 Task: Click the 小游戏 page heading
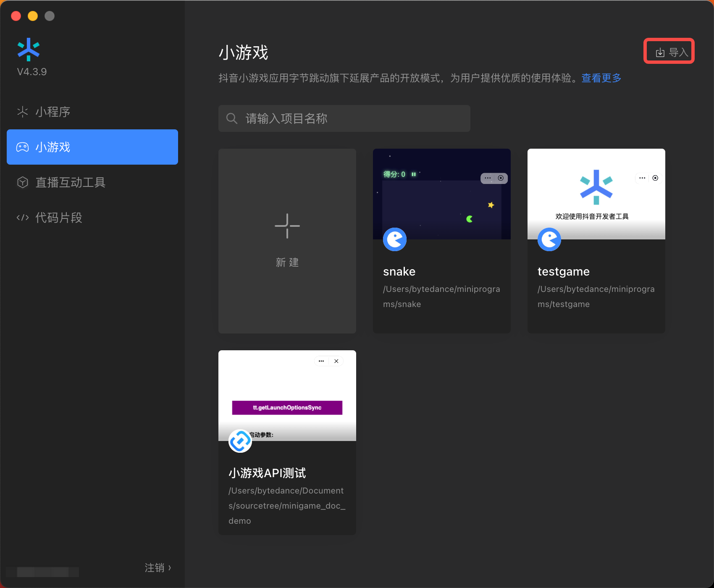tap(244, 52)
